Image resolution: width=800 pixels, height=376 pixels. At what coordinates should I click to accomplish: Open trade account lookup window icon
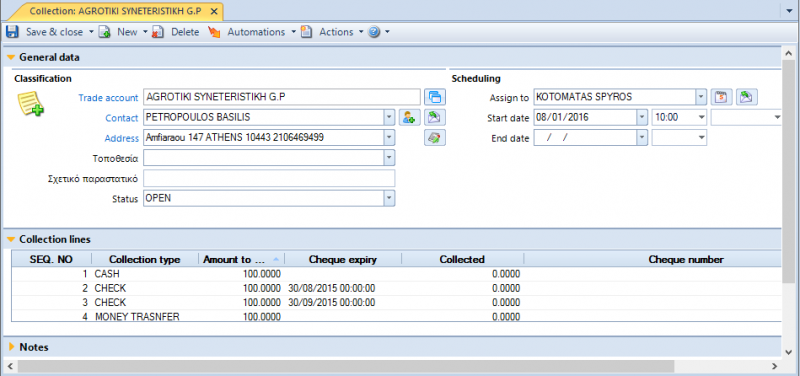pos(435,97)
